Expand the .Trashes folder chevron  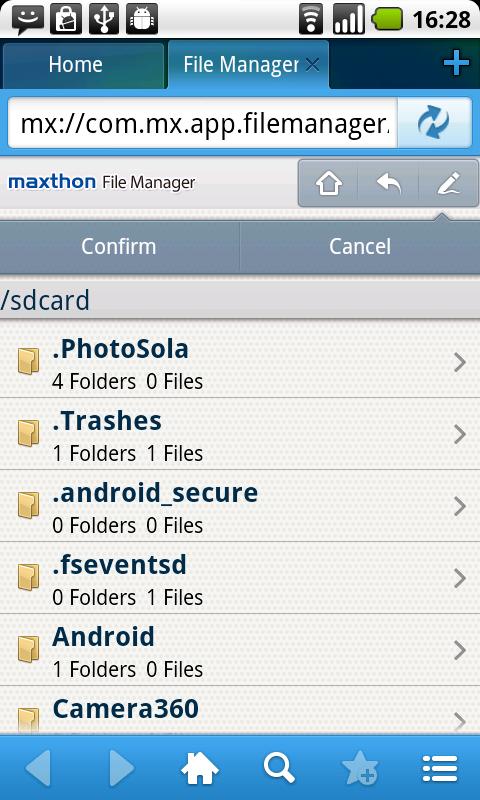pyautogui.click(x=460, y=434)
